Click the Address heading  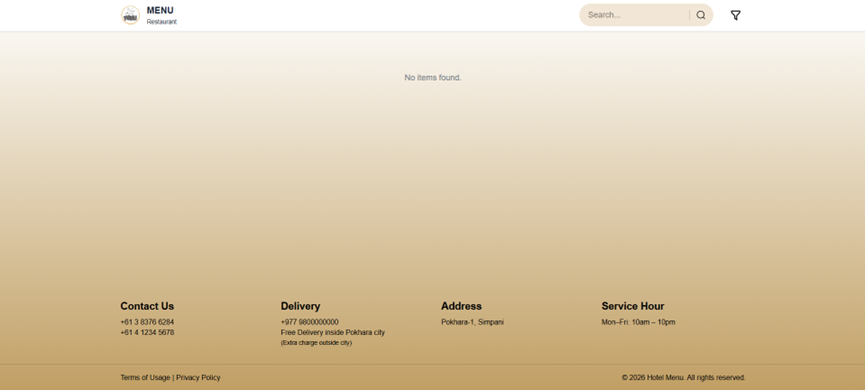tap(461, 306)
